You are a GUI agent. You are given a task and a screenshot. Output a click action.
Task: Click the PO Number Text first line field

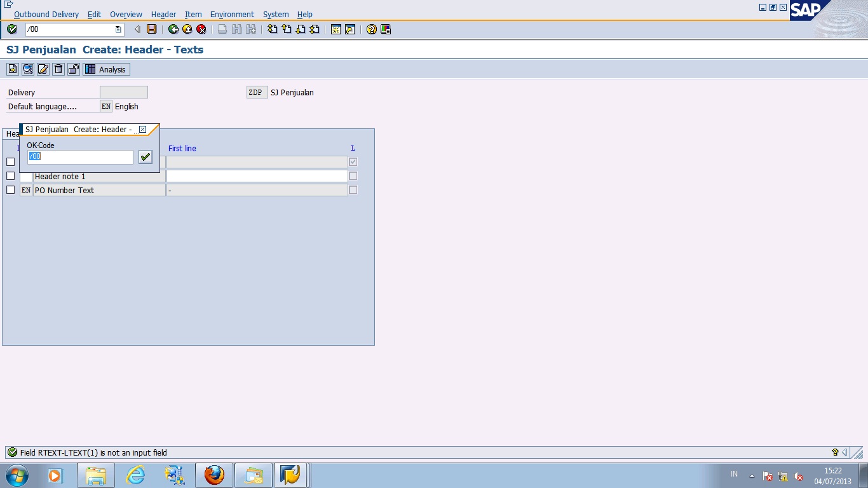point(257,190)
